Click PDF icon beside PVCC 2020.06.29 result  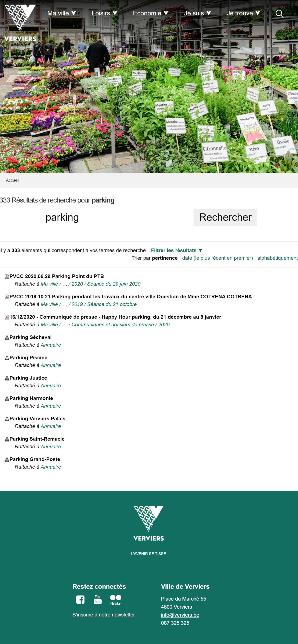click(x=7, y=277)
